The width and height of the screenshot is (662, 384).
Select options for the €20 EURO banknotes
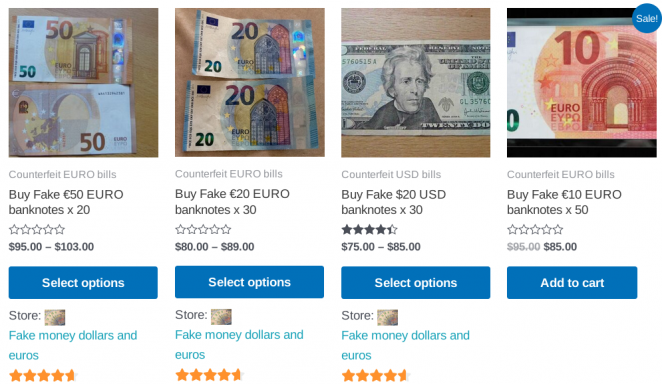point(250,282)
